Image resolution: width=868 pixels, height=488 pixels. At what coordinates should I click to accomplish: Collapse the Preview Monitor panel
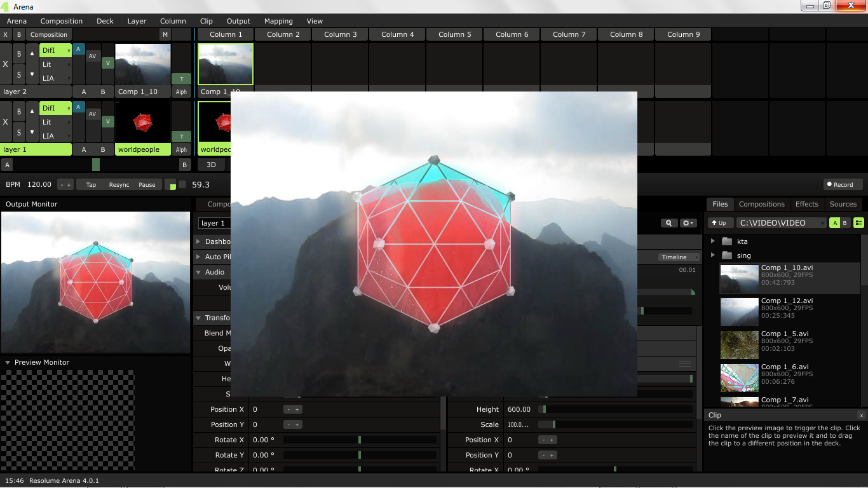coord(8,363)
